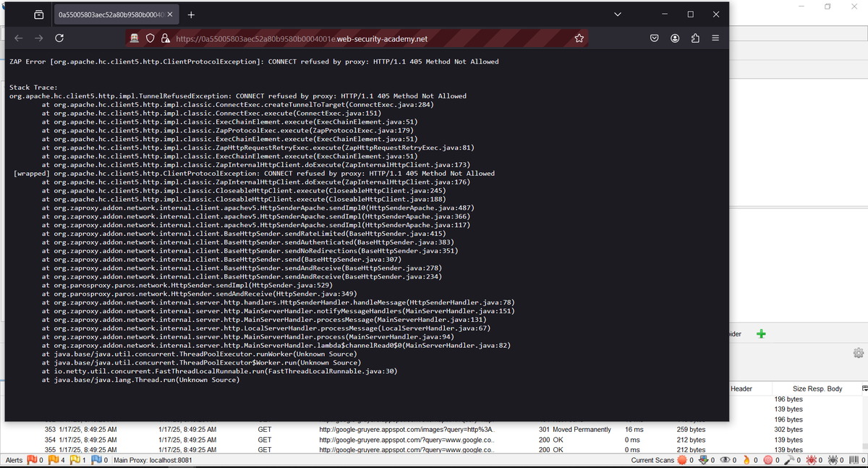Viewport: 868px width, 468px height.
Task: Reload the current page
Action: tap(59, 38)
